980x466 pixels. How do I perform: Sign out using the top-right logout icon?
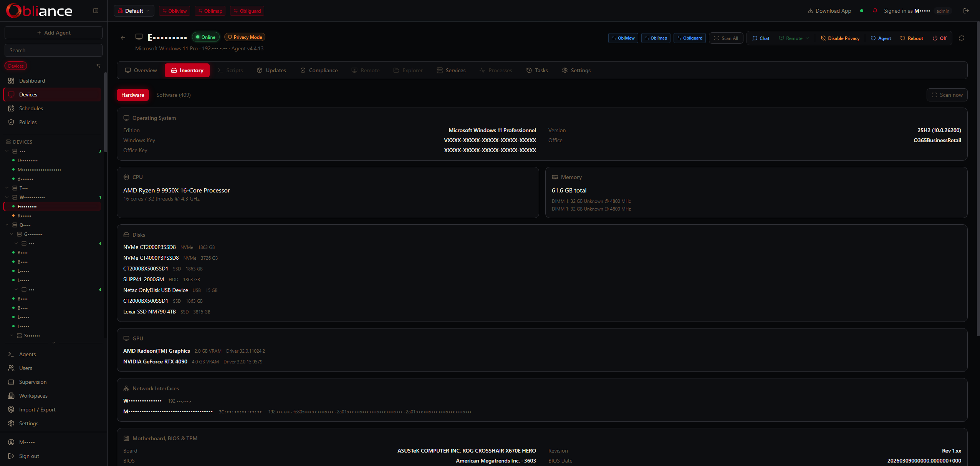click(x=966, y=11)
